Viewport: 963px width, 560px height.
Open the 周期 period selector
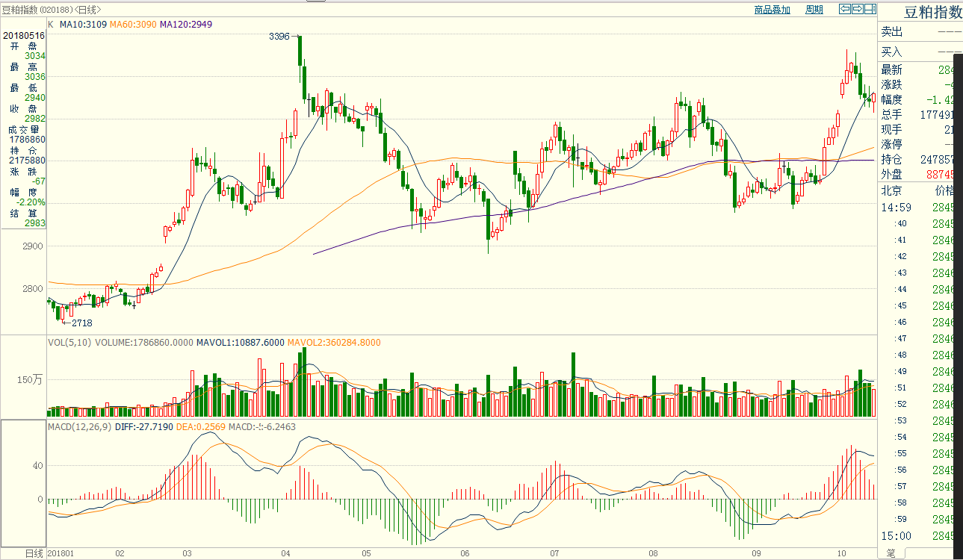pos(814,10)
